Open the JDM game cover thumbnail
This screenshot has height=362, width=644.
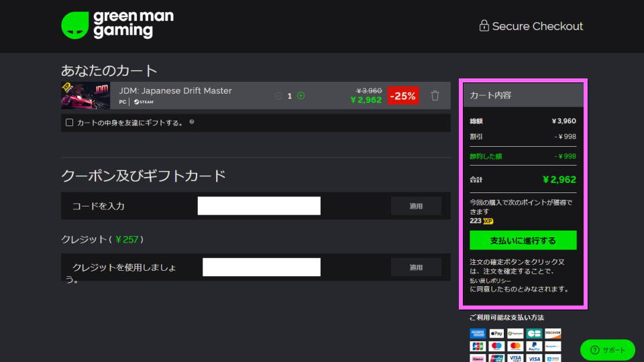(85, 96)
